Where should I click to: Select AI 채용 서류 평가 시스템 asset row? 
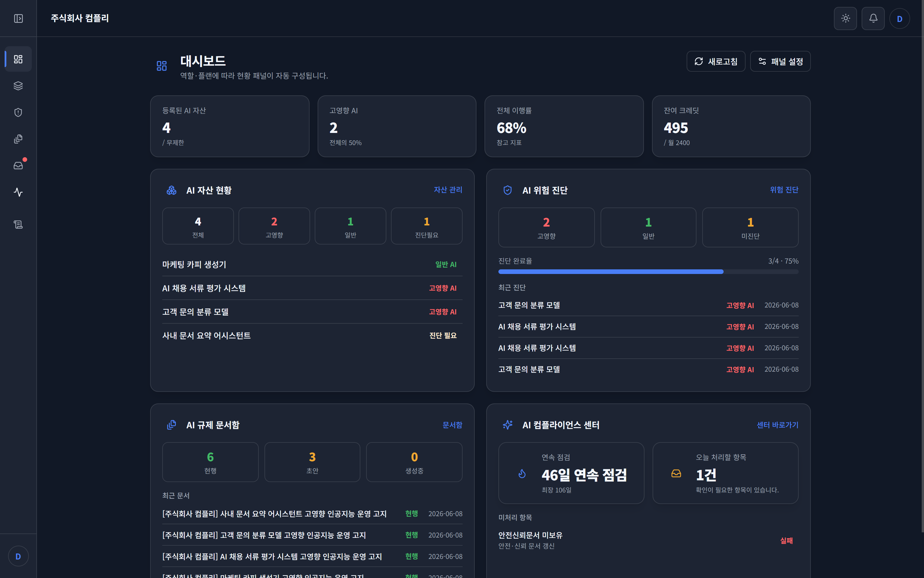pyautogui.click(x=312, y=288)
